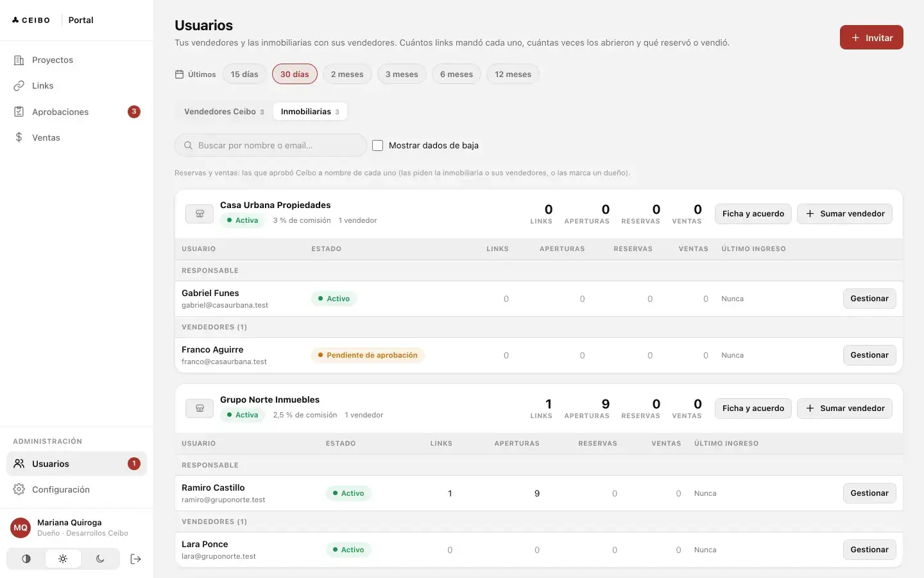Switch to Inmobiliarias tab

click(x=310, y=112)
